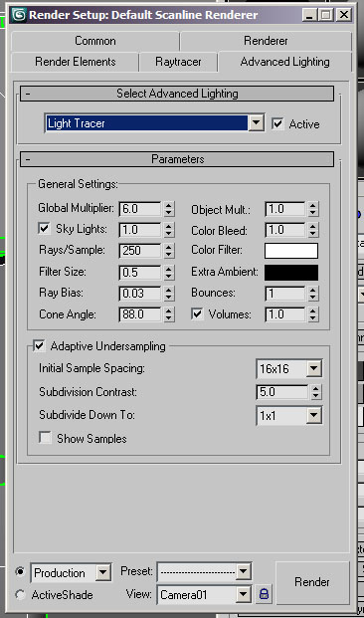Click the lock view icon beside Camera01

tap(264, 593)
